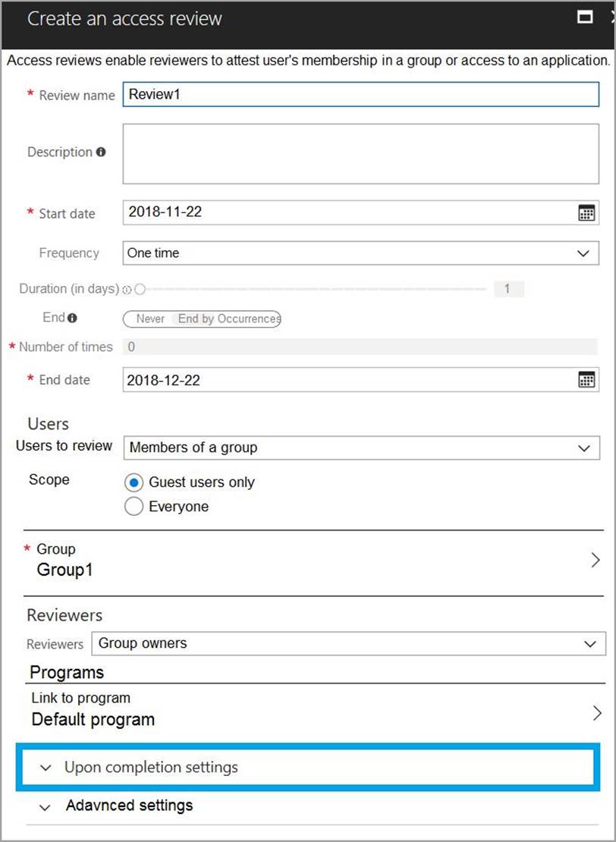Select the Everyone scope option
616x842 pixels.
click(x=134, y=507)
